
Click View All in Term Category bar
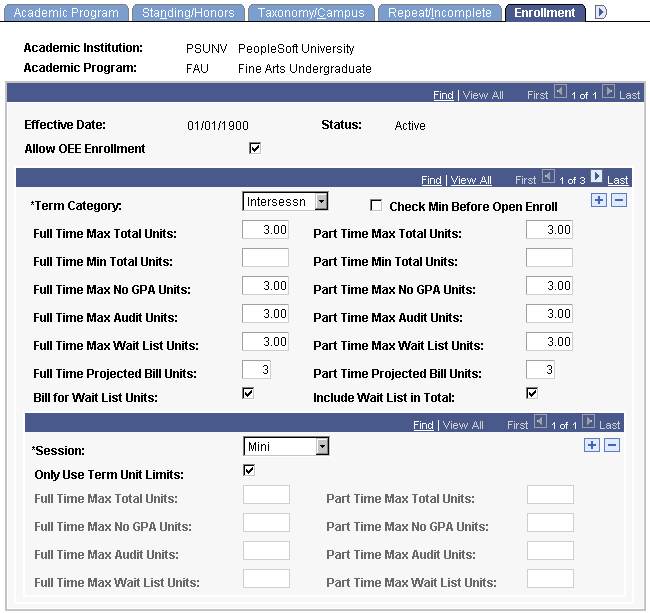471,180
